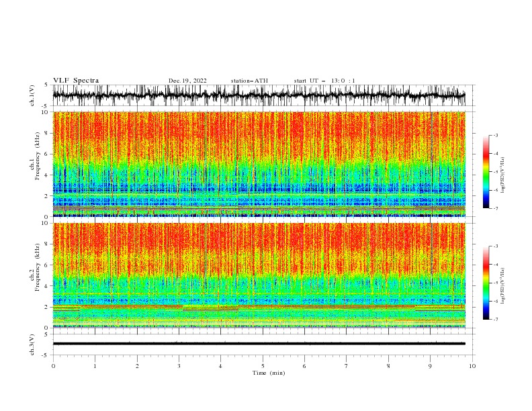Click time axis tick label "8"
This screenshot has height=411, width=532.
(388, 366)
